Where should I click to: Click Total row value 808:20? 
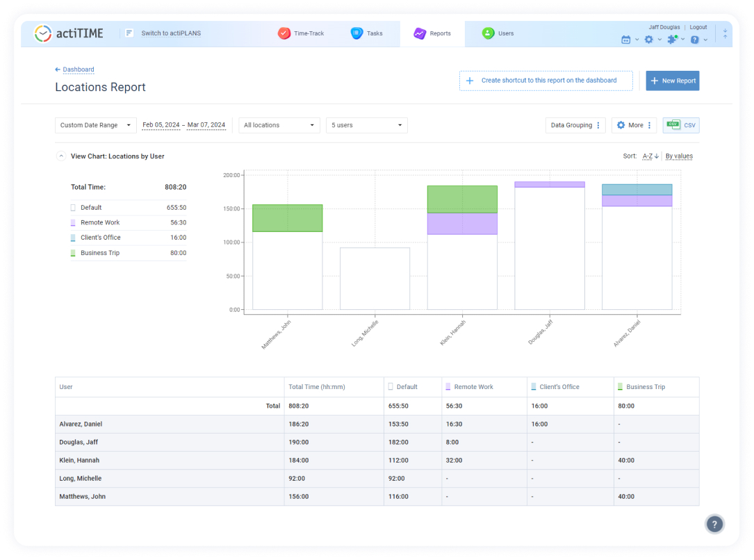coord(299,406)
